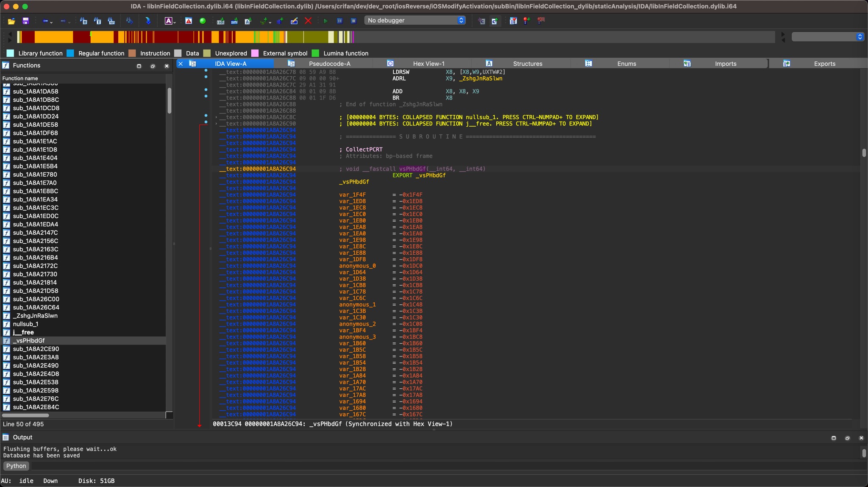Open forward-history dropdown next to the right arrow
This screenshot has height=487, width=868.
pos(69,22)
